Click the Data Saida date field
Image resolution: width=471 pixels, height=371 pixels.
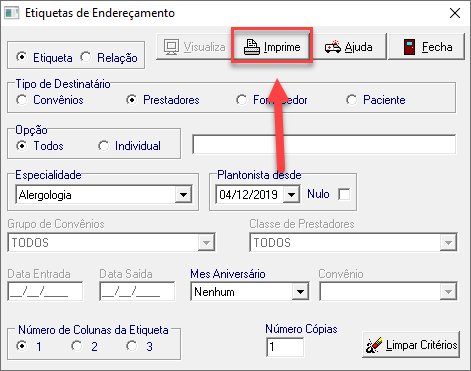[137, 292]
